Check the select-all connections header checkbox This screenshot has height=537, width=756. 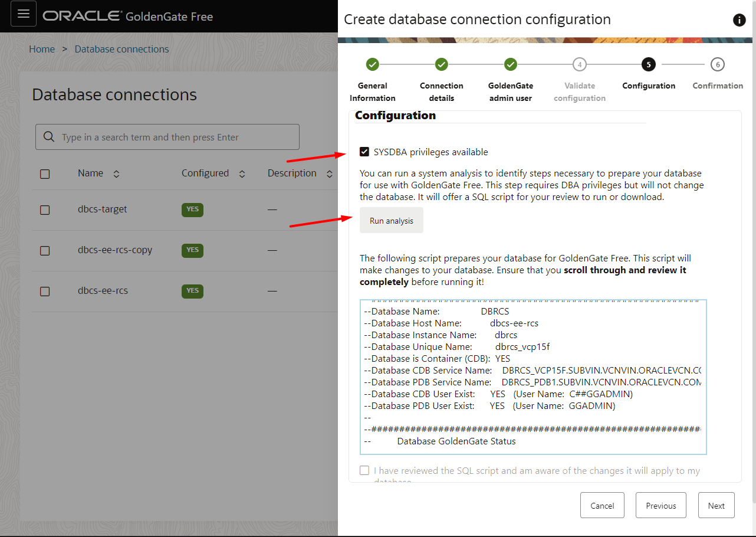[x=44, y=173]
